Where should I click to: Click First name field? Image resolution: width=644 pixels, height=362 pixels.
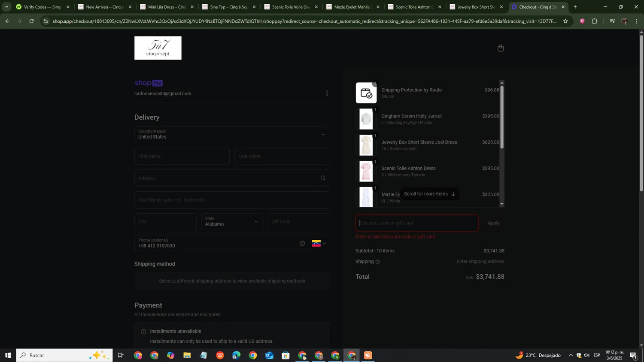(182, 157)
